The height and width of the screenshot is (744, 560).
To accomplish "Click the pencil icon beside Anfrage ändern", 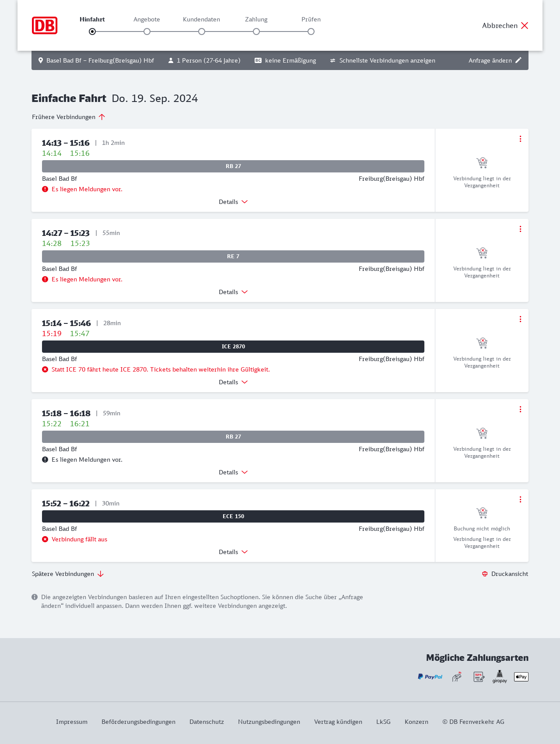I will 518,60.
